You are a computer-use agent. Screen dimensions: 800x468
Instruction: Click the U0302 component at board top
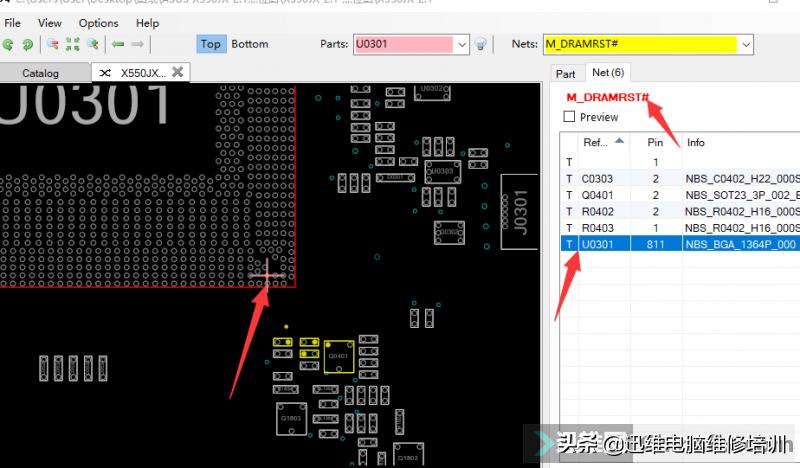coord(432,92)
